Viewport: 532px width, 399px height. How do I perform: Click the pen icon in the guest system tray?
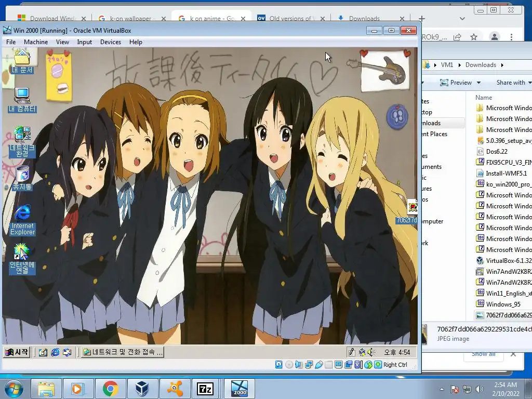coord(352,353)
